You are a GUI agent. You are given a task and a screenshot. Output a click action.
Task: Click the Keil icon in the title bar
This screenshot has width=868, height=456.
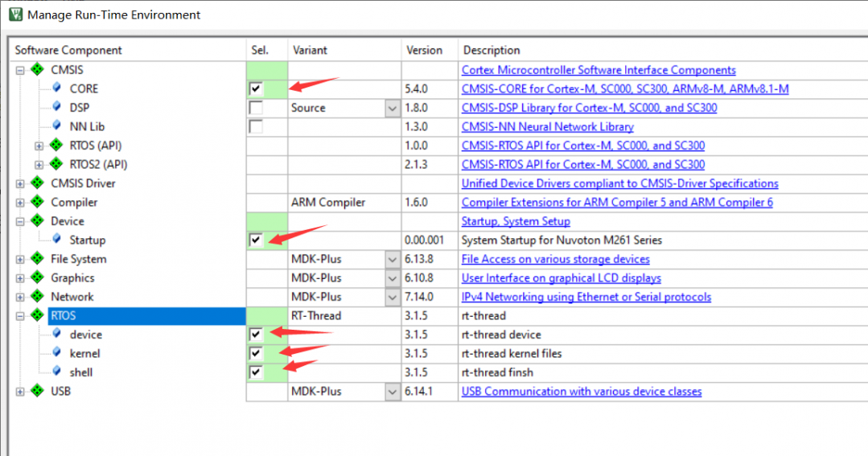coord(15,14)
